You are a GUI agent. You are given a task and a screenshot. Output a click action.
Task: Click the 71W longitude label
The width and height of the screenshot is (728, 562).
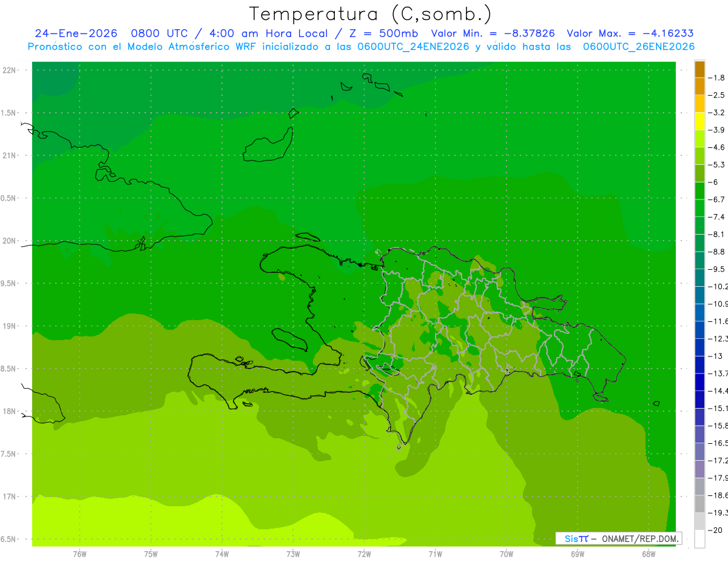click(x=435, y=554)
